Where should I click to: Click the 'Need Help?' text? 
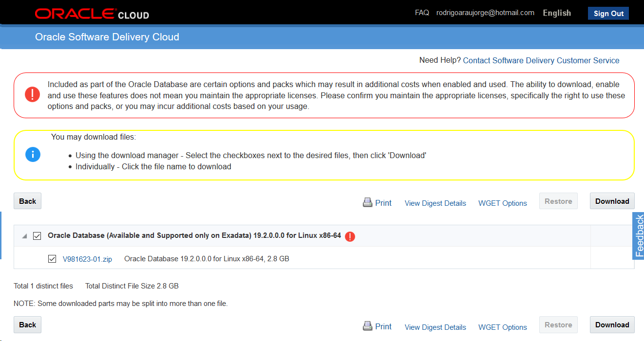pos(440,60)
